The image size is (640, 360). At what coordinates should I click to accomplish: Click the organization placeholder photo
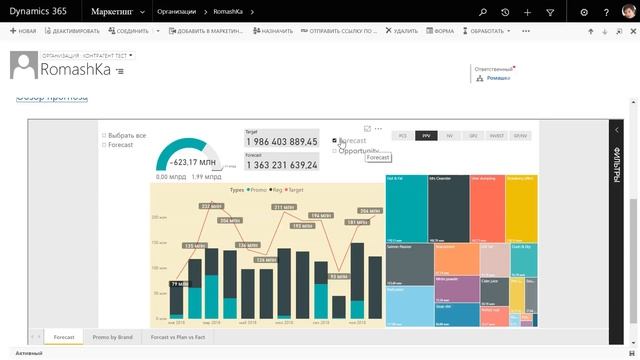coord(24,65)
